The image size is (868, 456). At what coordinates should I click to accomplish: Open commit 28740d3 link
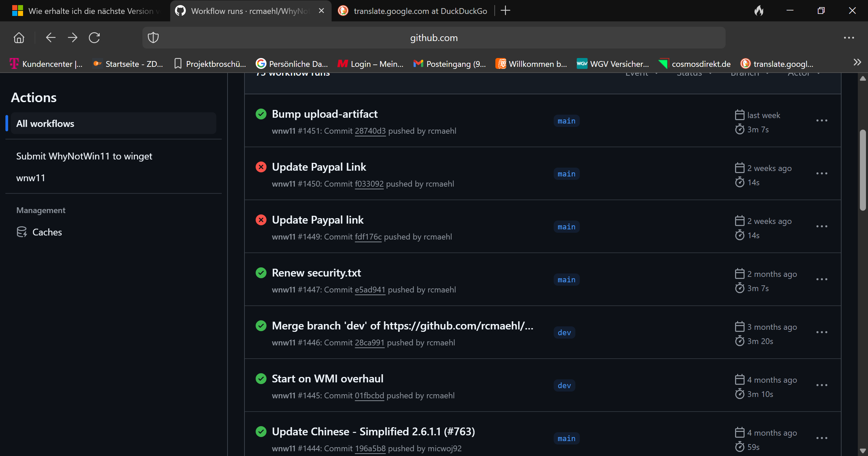[x=370, y=131]
